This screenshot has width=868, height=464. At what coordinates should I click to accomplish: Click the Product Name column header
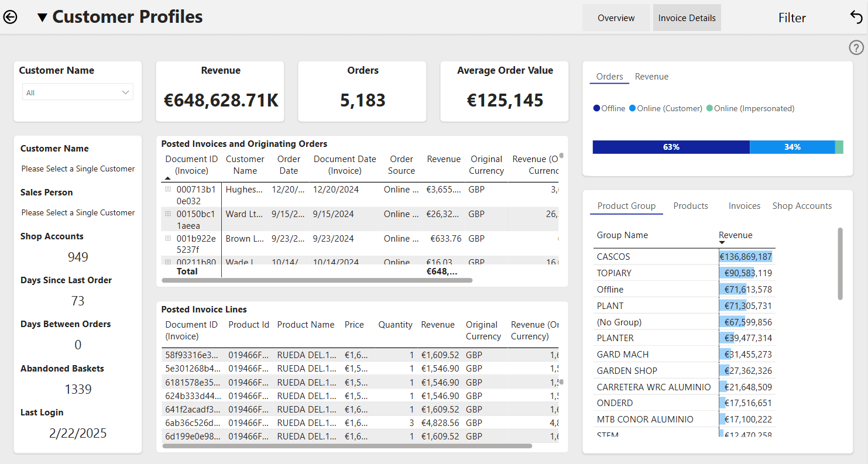click(306, 325)
